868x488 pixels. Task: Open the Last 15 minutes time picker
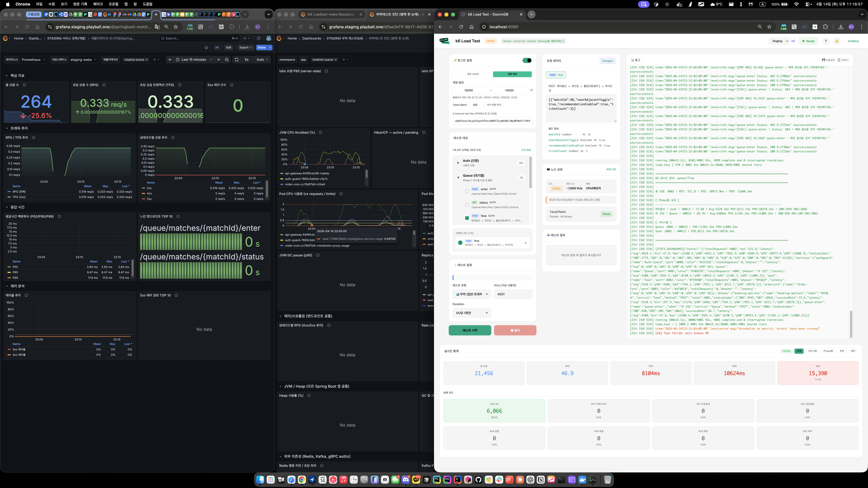[194, 60]
